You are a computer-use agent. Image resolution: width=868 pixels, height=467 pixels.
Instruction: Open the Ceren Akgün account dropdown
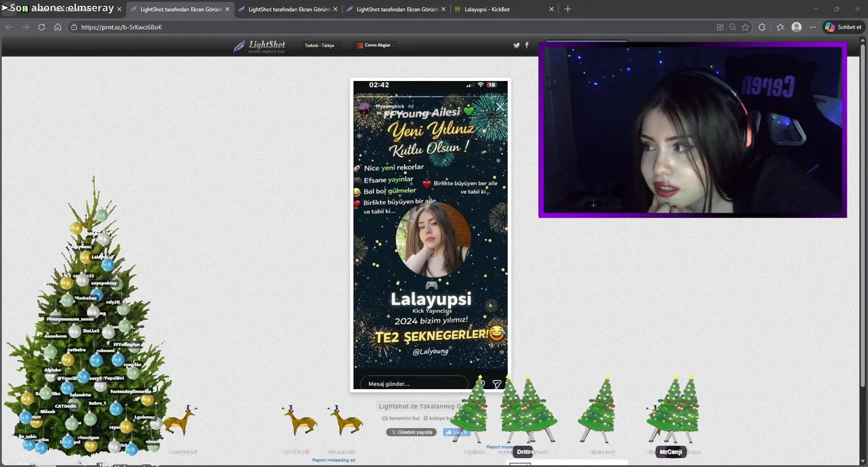[377, 45]
